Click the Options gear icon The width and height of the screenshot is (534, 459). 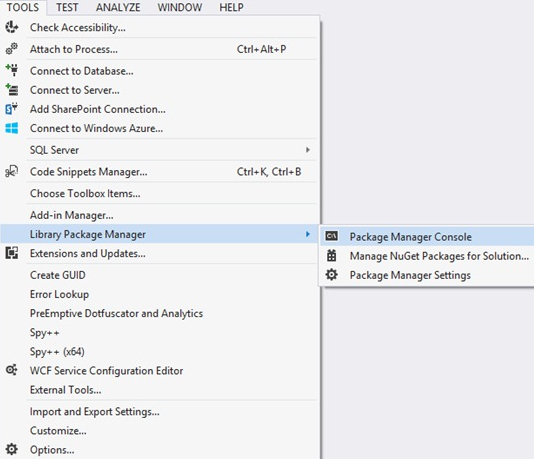tap(12, 449)
